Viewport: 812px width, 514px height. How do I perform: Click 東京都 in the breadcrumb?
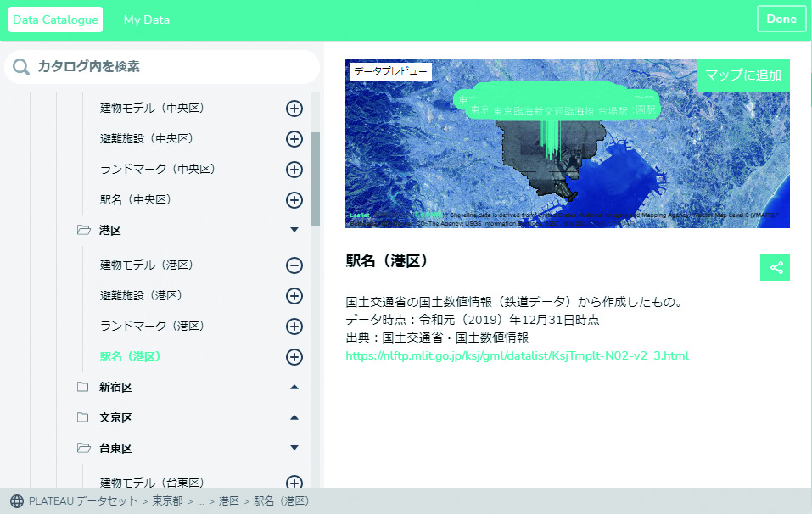[167, 501]
